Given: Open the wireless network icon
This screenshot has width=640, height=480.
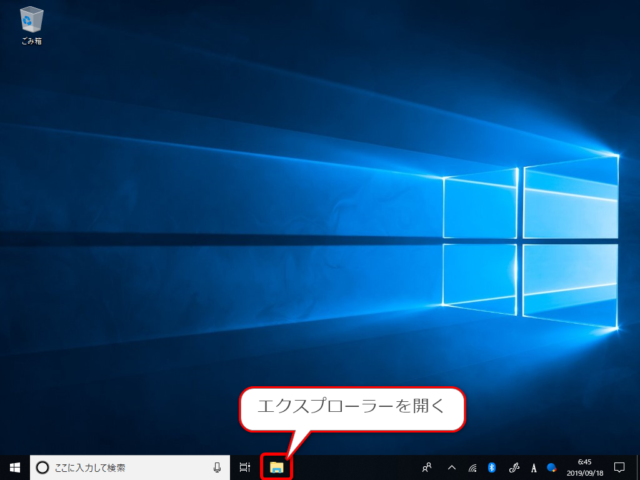Looking at the screenshot, I should tap(472, 467).
